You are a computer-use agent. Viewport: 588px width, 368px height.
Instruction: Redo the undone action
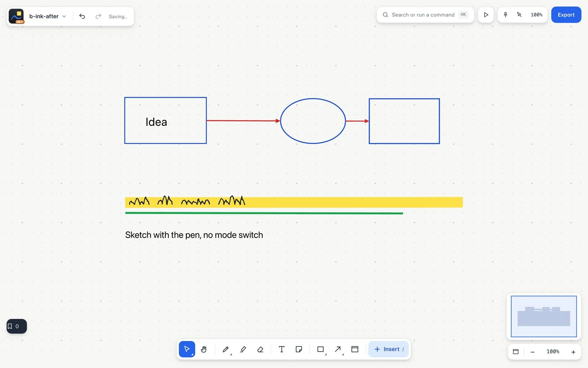[98, 16]
